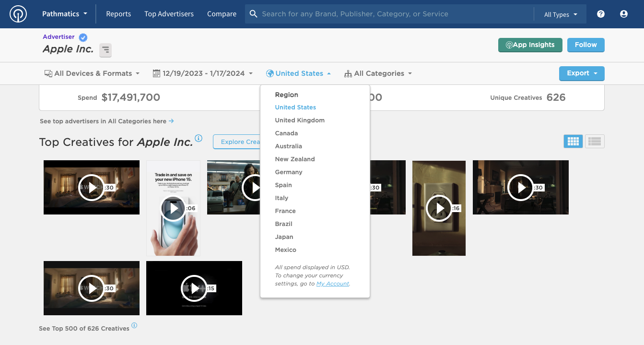Viewport: 644px width, 345px height.
Task: Open the My Account link
Action: pos(333,284)
